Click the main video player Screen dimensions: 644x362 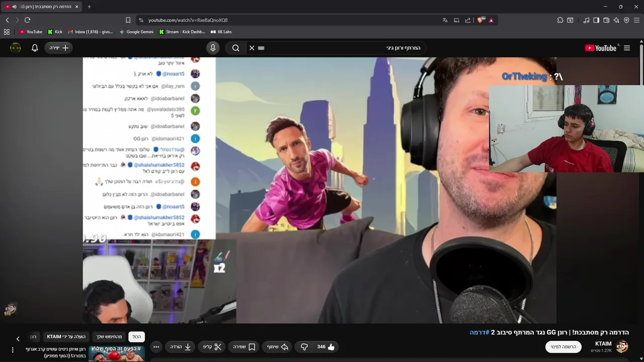click(x=319, y=190)
